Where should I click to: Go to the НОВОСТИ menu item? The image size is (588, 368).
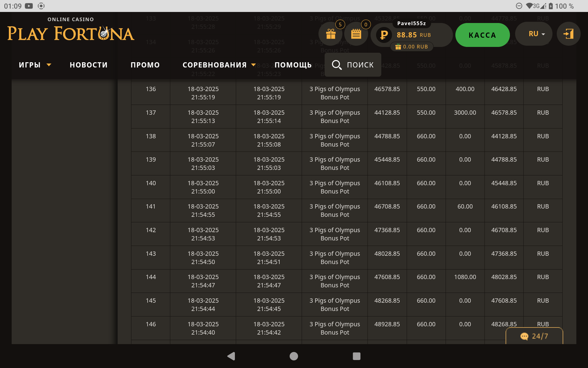[89, 65]
